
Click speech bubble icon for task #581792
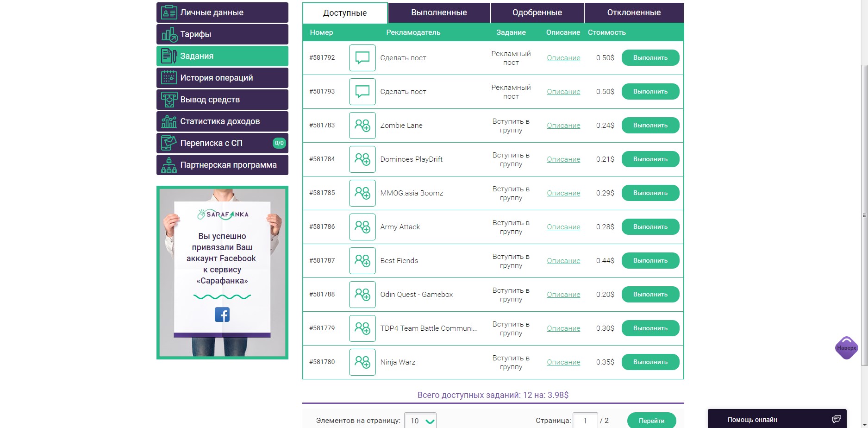point(362,58)
